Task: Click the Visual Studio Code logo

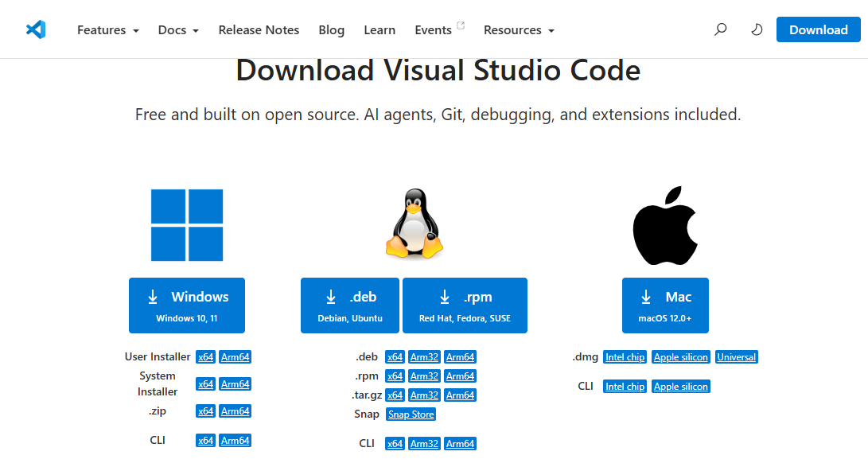Action: (36, 29)
